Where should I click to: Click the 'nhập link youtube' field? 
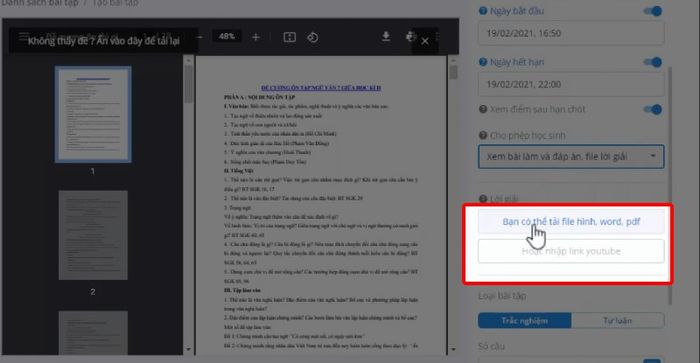571,251
